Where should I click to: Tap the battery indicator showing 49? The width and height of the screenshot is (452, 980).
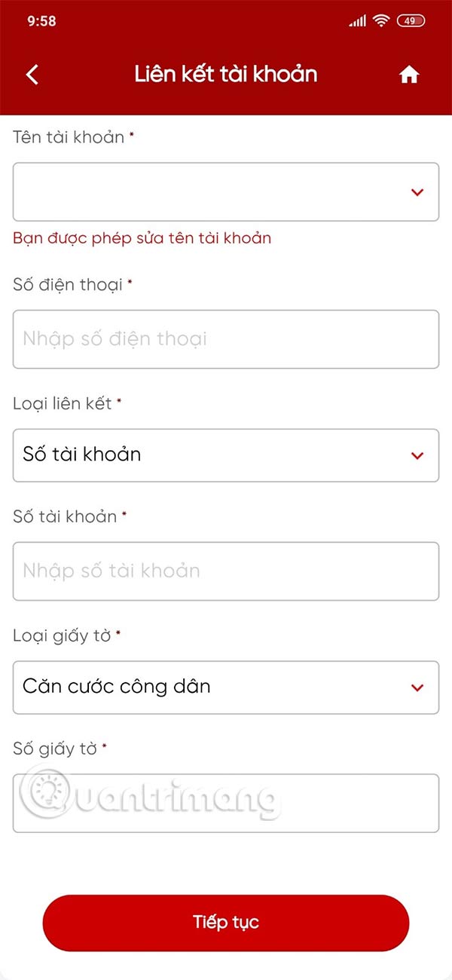point(412,20)
